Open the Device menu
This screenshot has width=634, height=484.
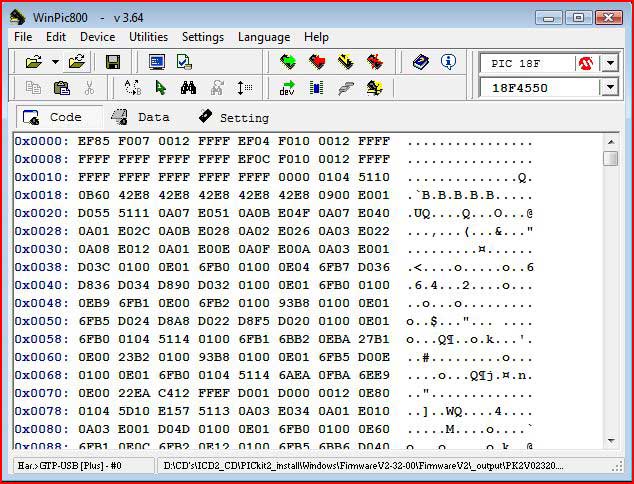click(x=97, y=37)
